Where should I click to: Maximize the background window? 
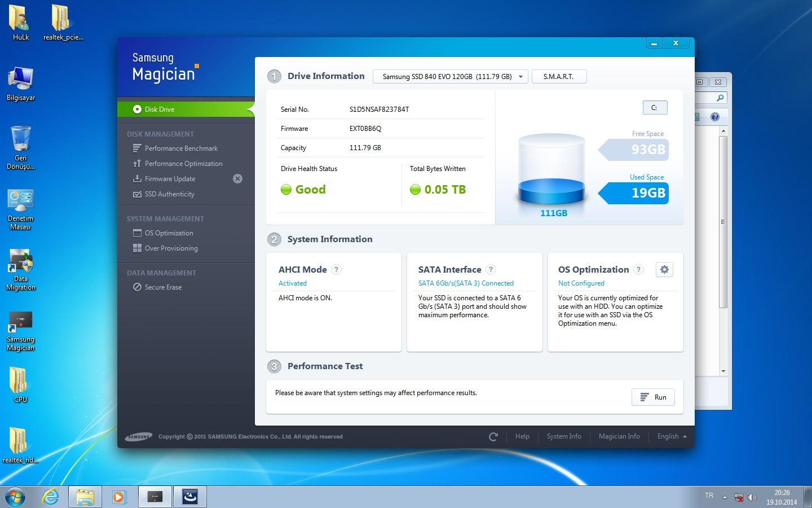[700, 82]
